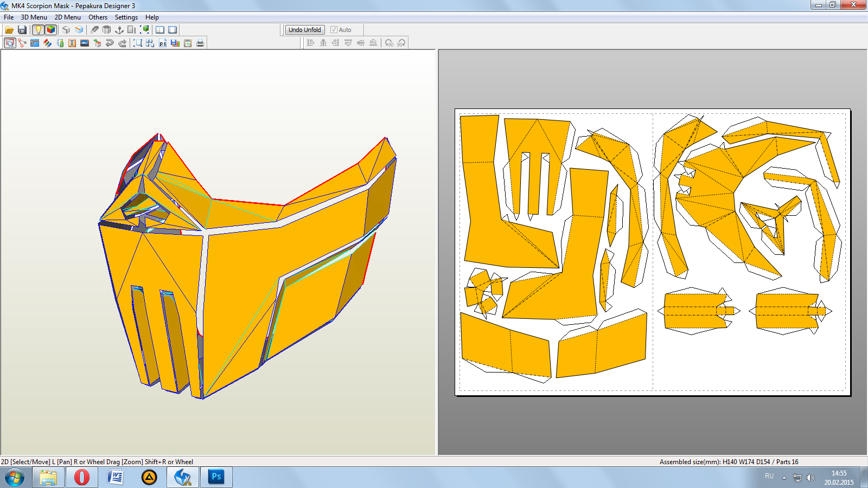Toggle the light bulb lighting button

(38, 30)
